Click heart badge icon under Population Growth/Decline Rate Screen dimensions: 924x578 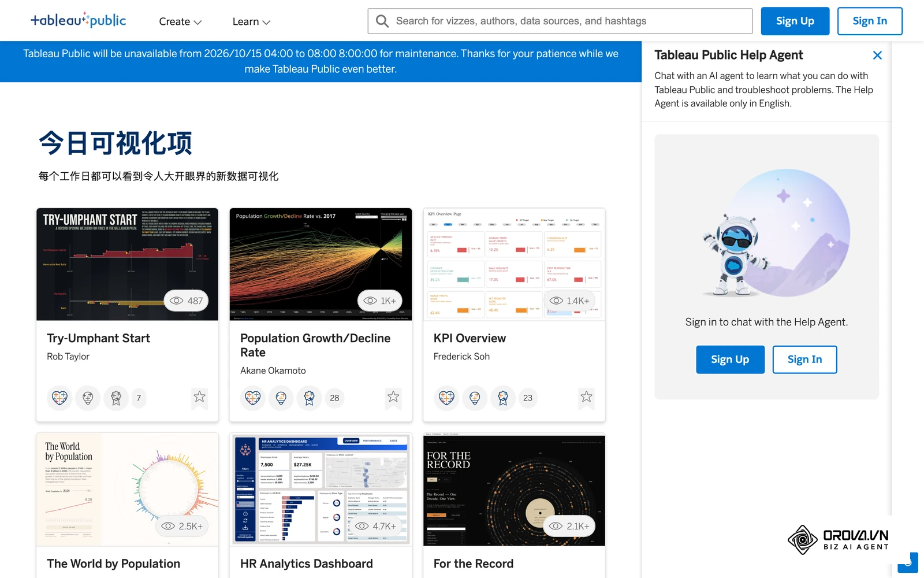[253, 398]
